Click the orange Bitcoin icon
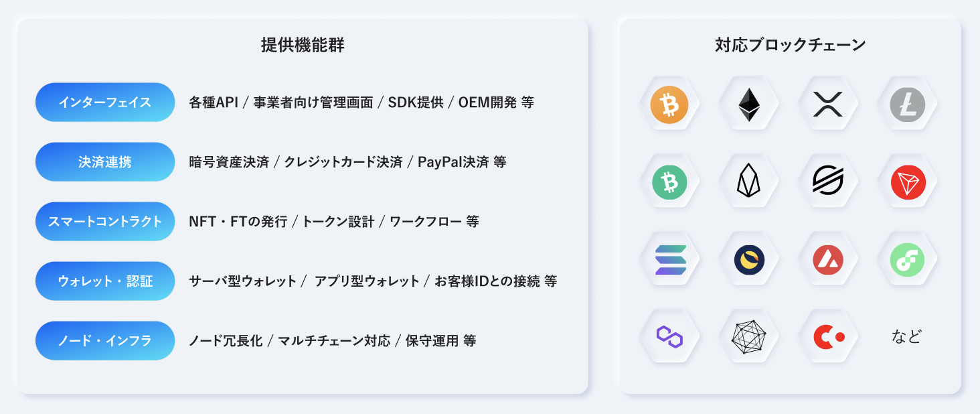Image resolution: width=980 pixels, height=414 pixels. [669, 104]
